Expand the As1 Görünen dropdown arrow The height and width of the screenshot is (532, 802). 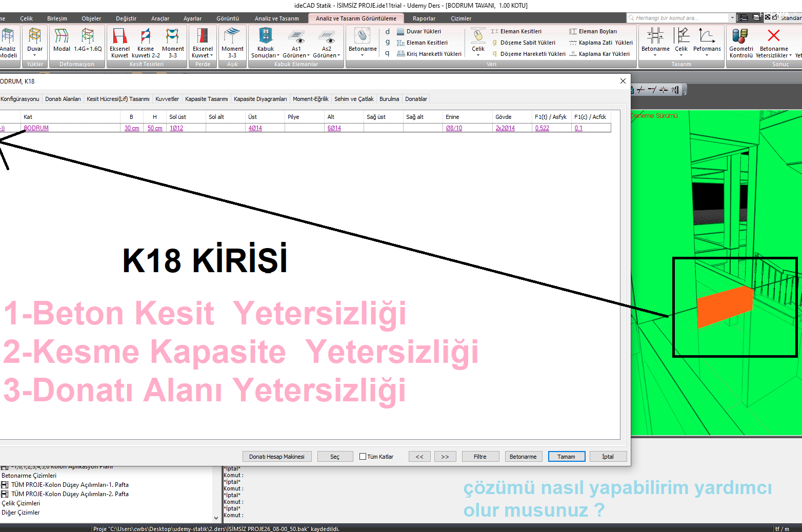click(x=309, y=55)
